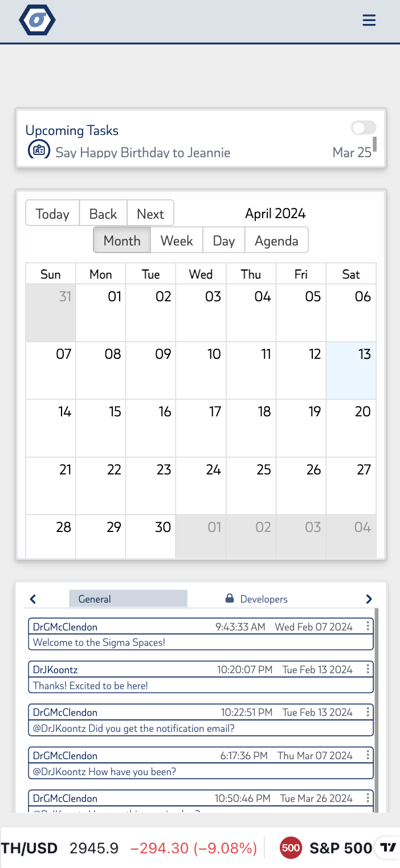Switch calendar to Agenda view
The width and height of the screenshot is (400, 868).
[276, 240]
